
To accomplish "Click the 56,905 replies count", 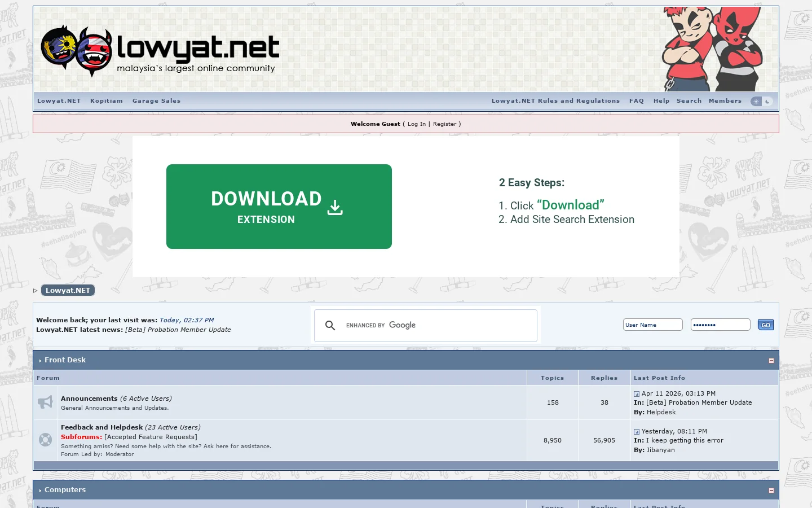I will point(604,440).
